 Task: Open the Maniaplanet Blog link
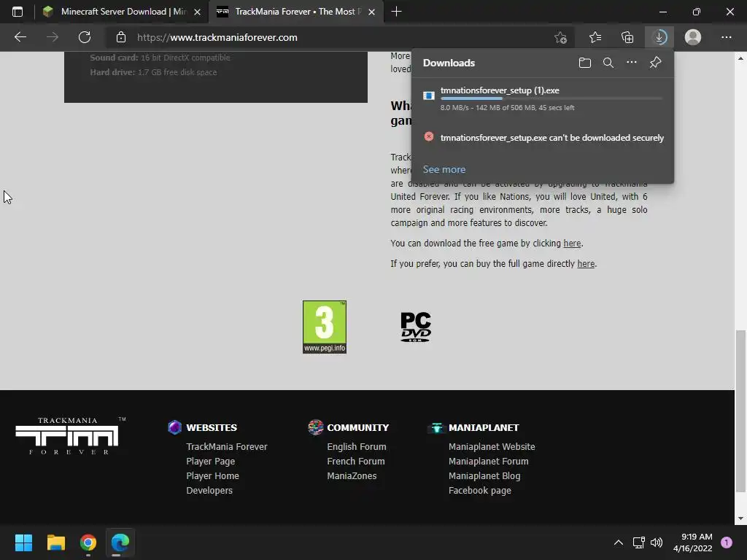[484, 475]
